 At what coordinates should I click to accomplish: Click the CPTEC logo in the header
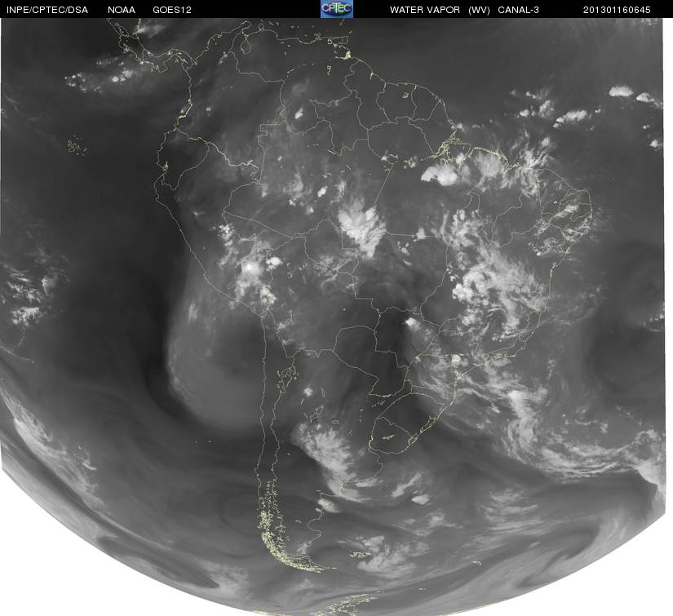tap(337, 9)
